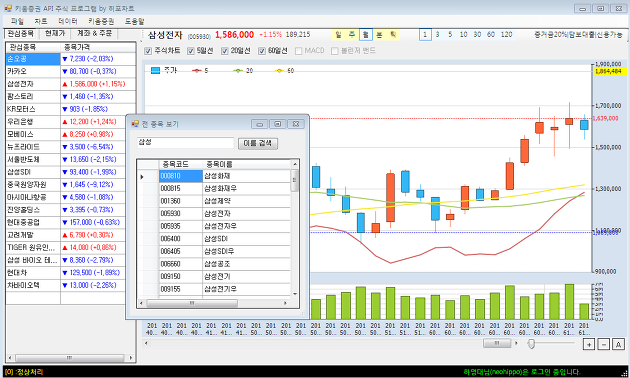Toggle the 5일선 checkbox
The width and height of the screenshot is (630, 378).
[191, 51]
